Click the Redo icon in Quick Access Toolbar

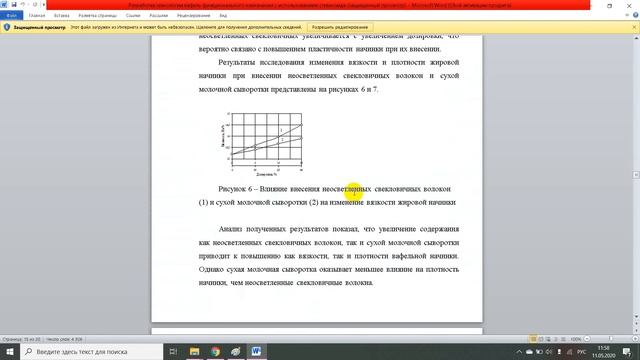[x=35, y=4]
